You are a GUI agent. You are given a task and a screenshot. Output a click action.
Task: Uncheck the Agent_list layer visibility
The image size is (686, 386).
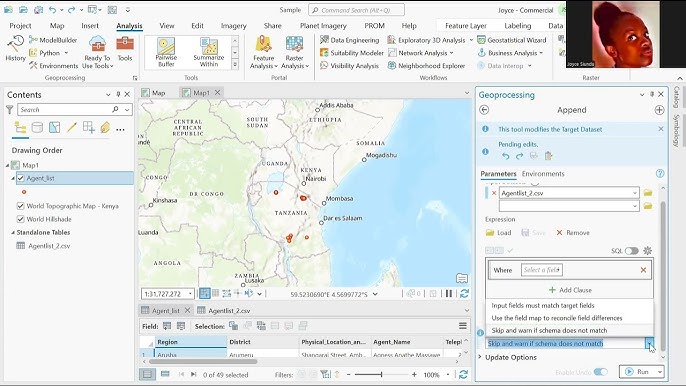(x=21, y=178)
